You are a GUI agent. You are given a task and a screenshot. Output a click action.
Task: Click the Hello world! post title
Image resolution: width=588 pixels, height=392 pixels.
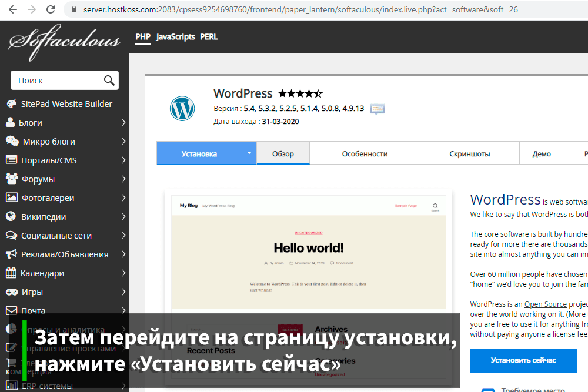coord(309,247)
